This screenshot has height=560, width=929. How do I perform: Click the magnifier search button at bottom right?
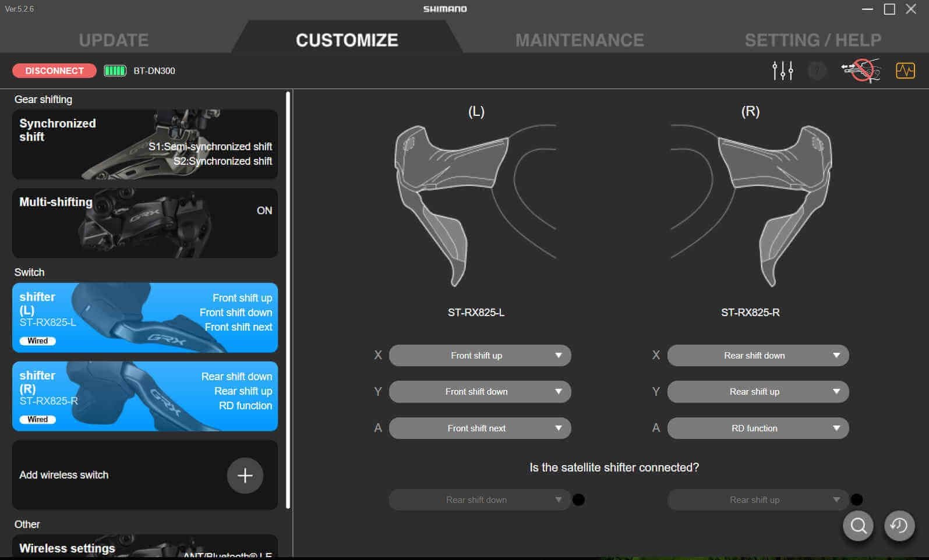(858, 526)
